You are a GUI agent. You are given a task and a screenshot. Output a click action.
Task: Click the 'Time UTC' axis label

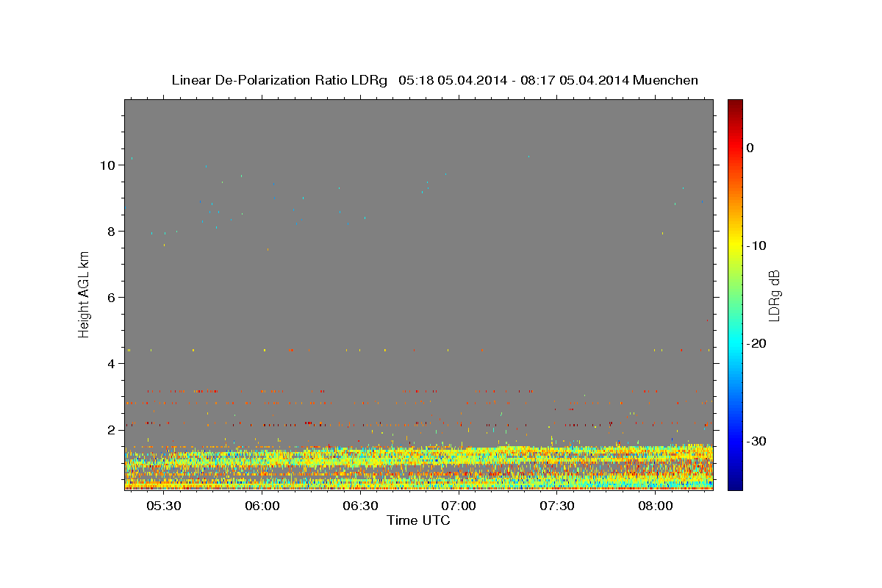coord(418,520)
